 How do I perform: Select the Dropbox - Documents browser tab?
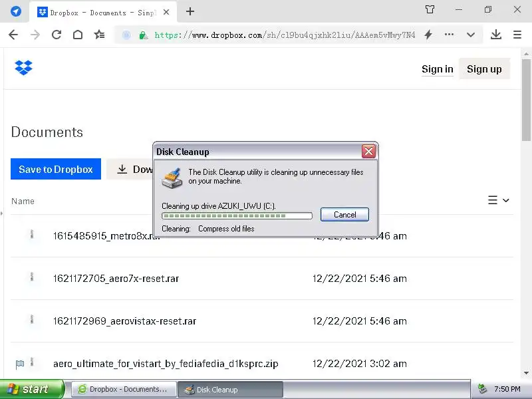[x=103, y=13]
